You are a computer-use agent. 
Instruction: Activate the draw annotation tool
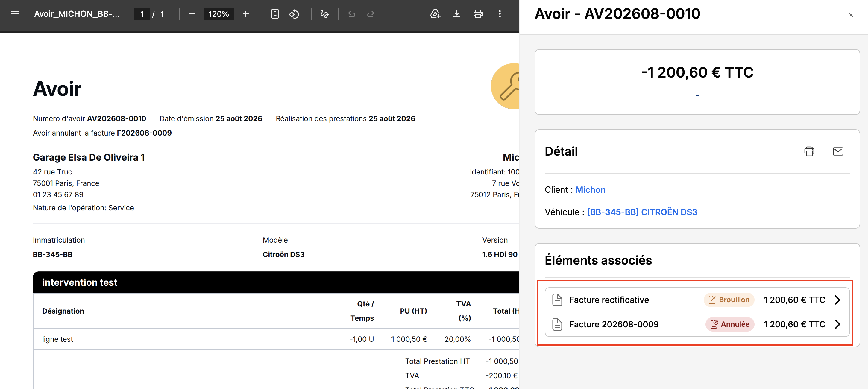pyautogui.click(x=324, y=14)
